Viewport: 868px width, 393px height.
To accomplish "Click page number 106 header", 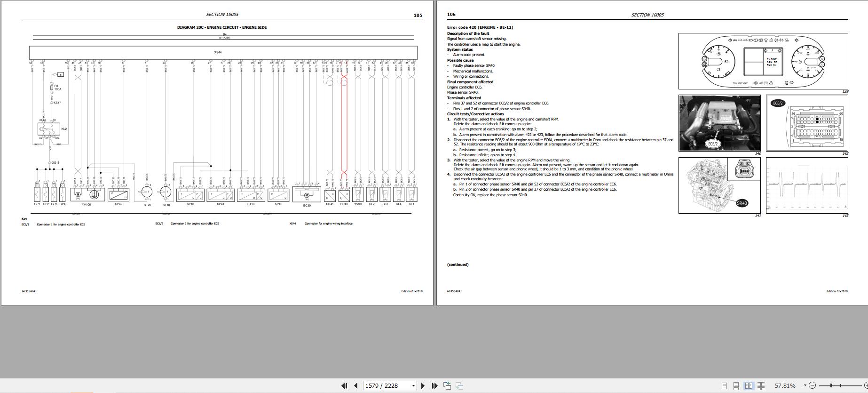I will (451, 15).
